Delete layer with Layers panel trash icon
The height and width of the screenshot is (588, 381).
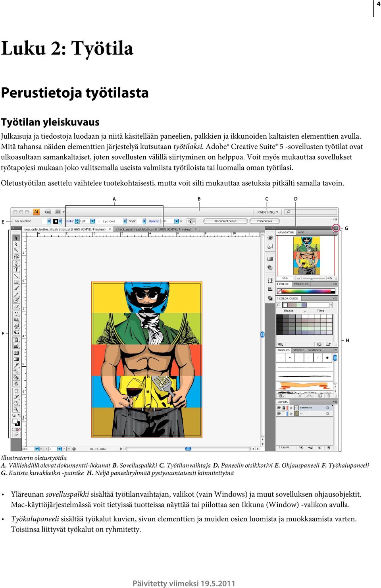point(329,448)
